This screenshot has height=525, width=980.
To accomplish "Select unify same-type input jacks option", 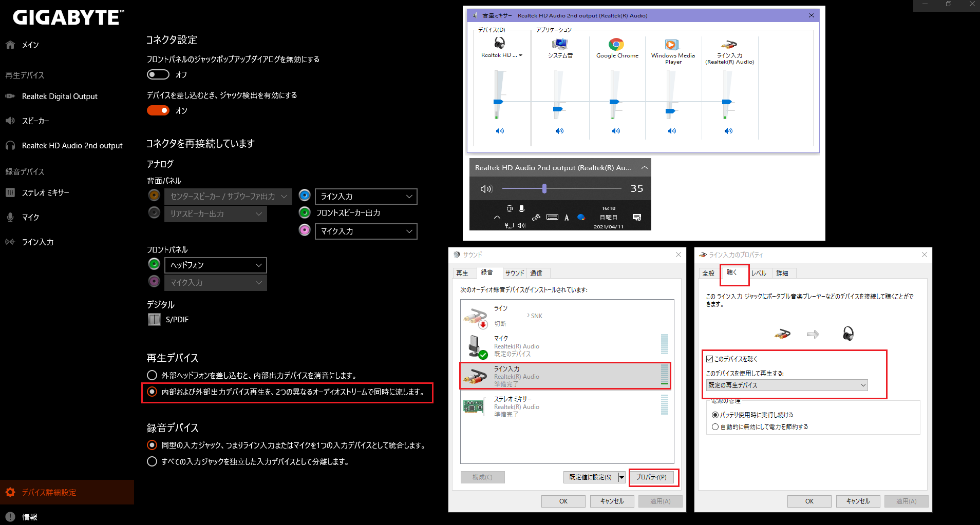I will click(152, 445).
